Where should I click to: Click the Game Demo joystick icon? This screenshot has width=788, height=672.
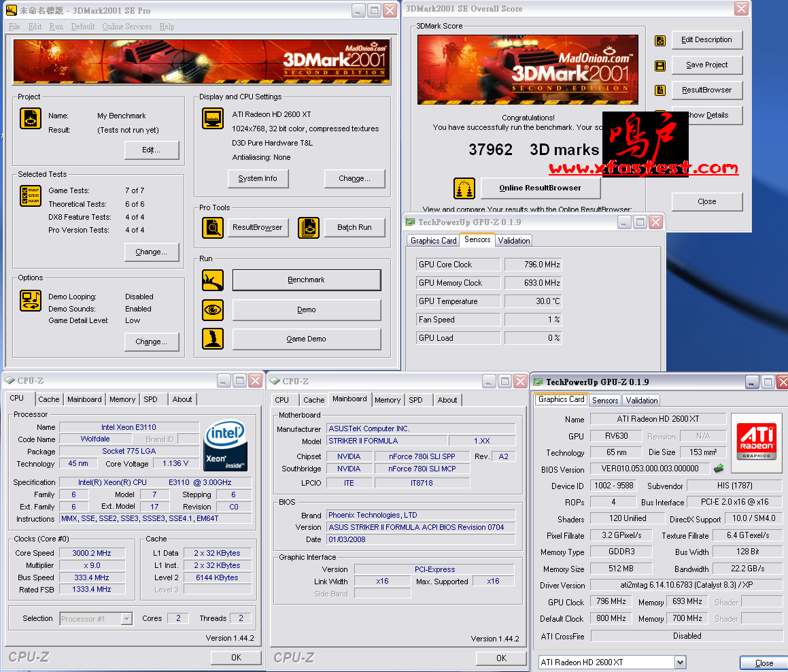213,339
